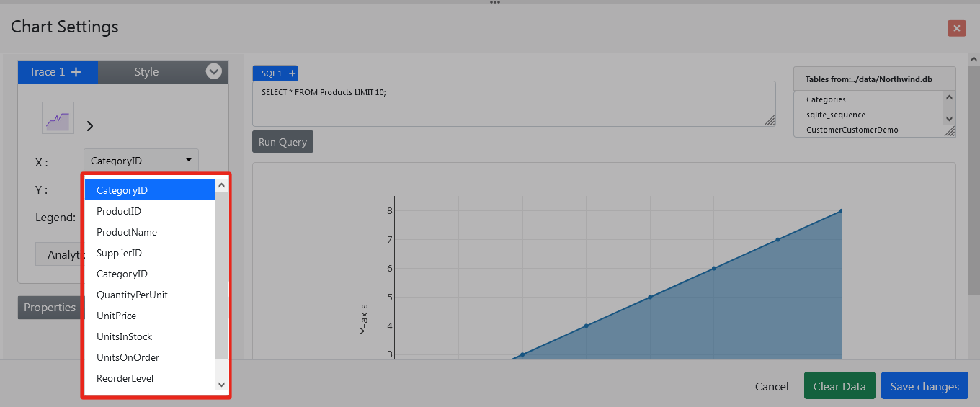
Task: Choose SupplierID from the list
Action: click(119, 253)
